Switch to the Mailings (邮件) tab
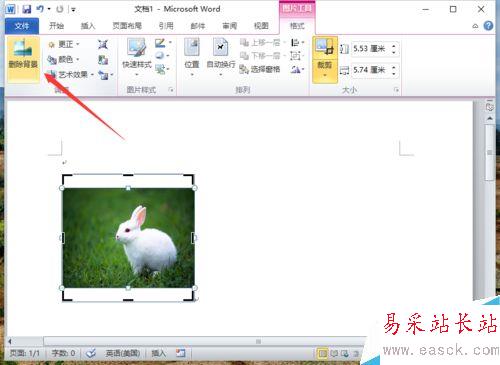Image resolution: width=500 pixels, height=365 pixels. (x=198, y=26)
